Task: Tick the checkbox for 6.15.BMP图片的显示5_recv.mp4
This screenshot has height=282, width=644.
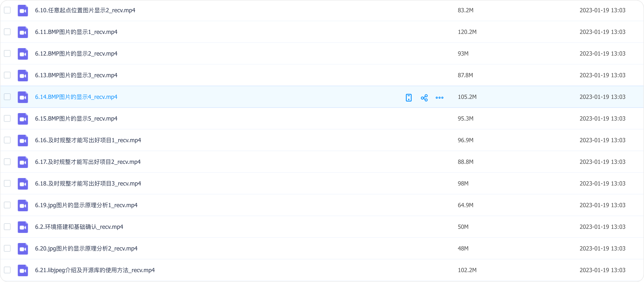Action: point(7,118)
